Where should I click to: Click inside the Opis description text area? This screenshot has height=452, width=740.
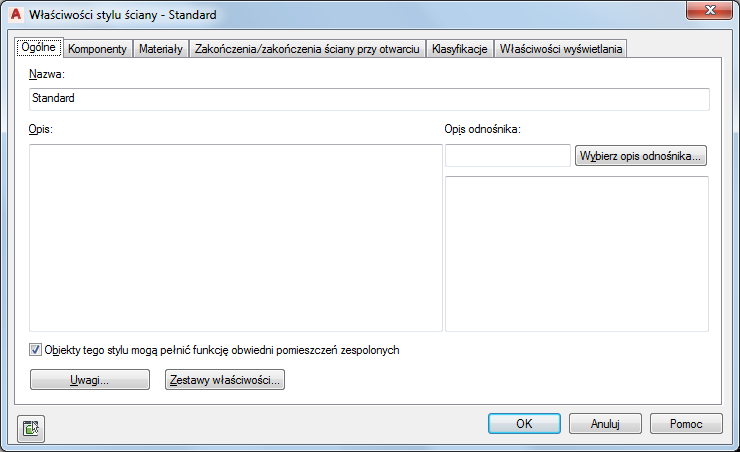pyautogui.click(x=235, y=237)
